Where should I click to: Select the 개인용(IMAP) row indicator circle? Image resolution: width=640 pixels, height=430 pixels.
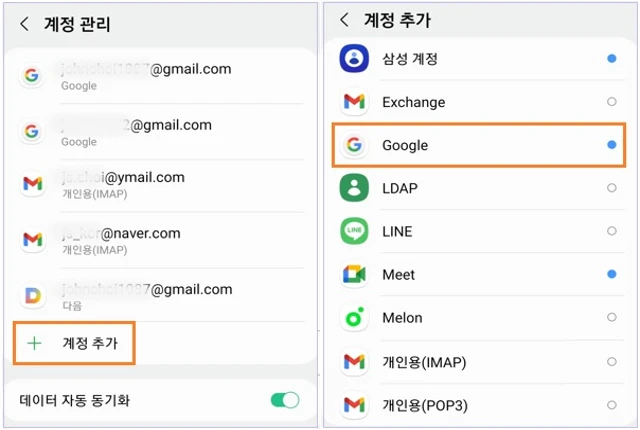[x=611, y=361]
